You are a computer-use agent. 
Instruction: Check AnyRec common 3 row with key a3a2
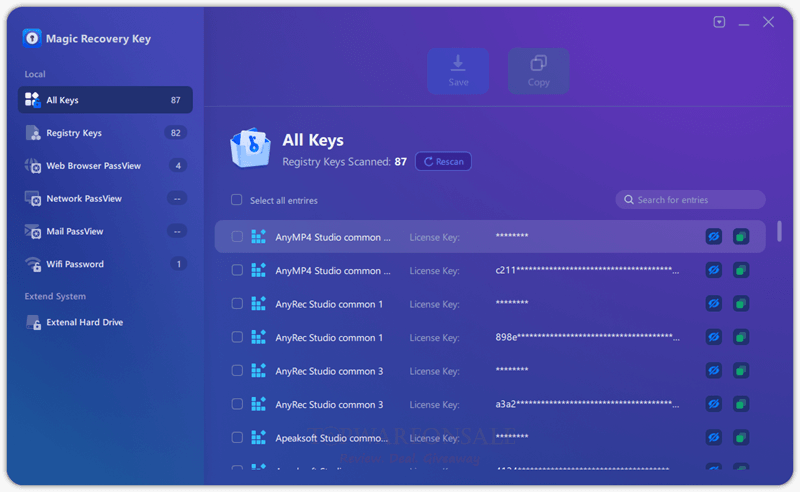tap(237, 404)
